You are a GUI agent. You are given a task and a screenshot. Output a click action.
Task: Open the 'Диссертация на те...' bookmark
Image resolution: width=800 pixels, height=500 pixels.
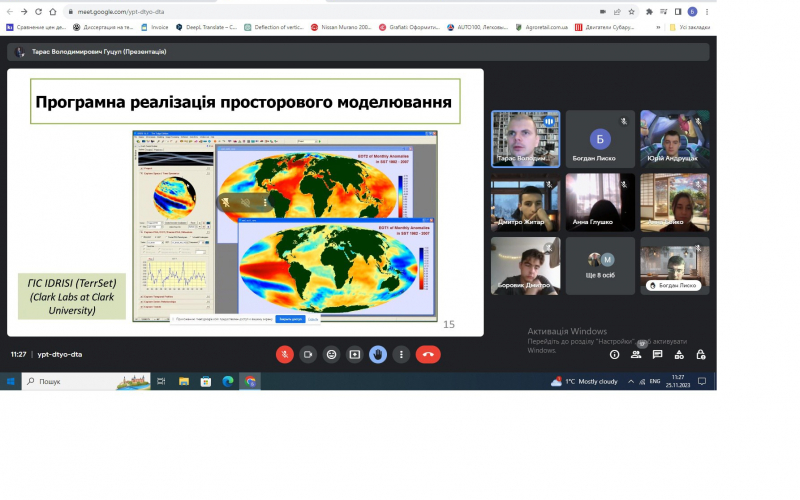coord(103,27)
